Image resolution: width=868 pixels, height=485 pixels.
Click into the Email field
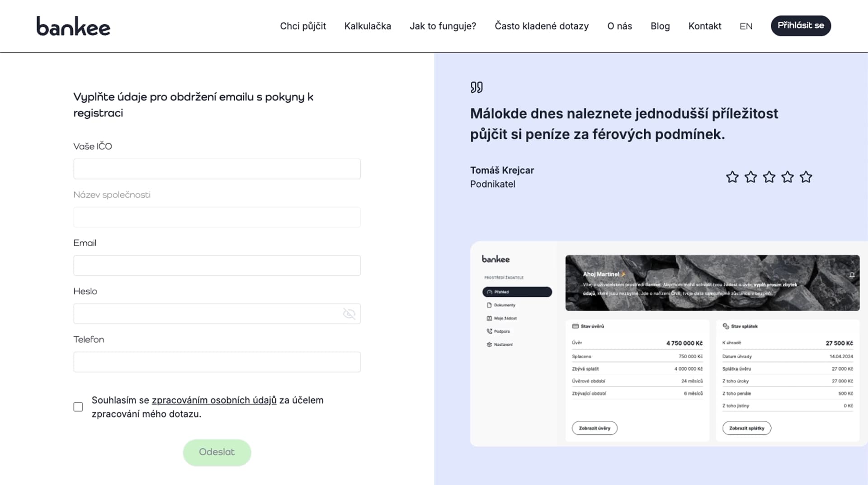(217, 266)
